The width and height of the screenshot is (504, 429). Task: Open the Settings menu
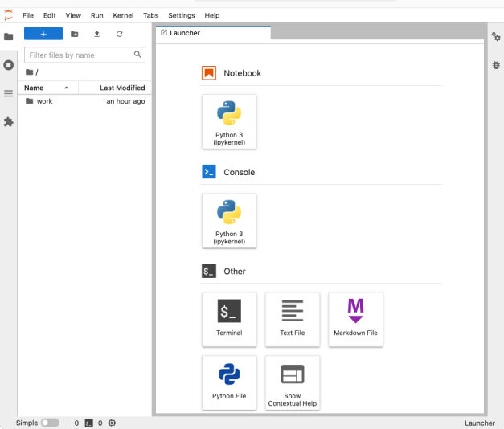[182, 15]
